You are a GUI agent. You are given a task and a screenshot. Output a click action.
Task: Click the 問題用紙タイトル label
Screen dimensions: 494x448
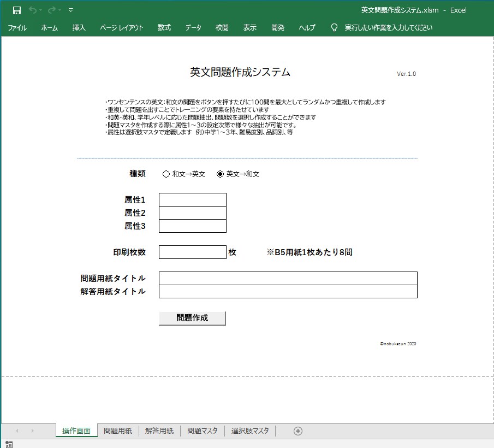pos(113,279)
